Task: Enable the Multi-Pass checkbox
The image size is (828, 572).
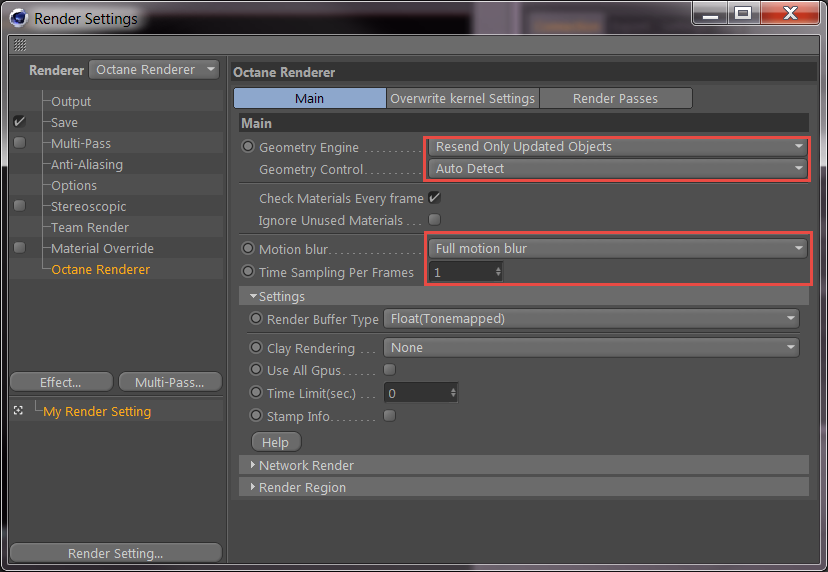Action: [20, 143]
